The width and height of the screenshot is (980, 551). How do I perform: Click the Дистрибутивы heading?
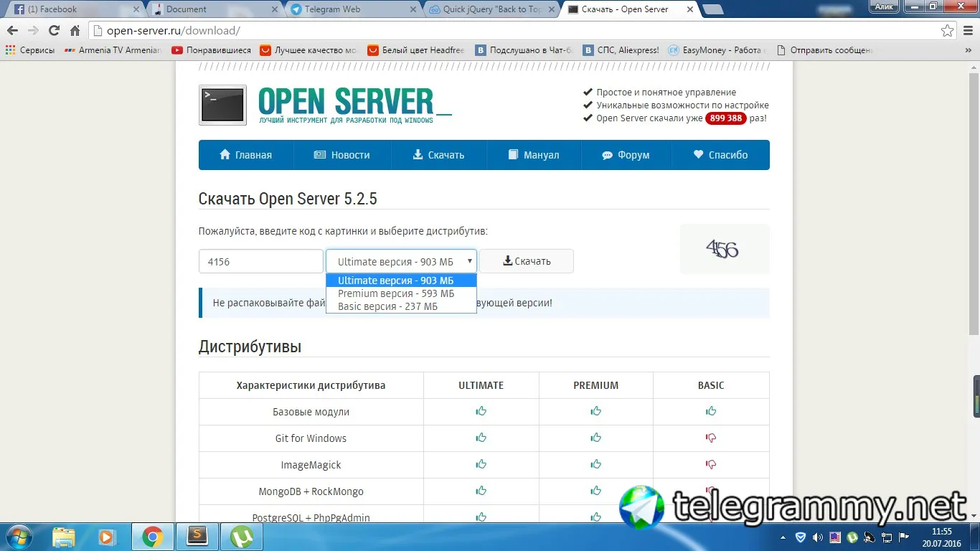[250, 347]
